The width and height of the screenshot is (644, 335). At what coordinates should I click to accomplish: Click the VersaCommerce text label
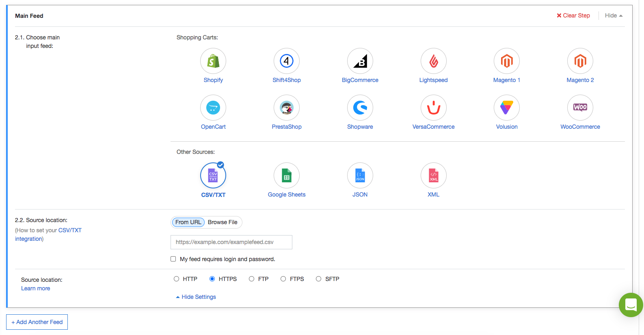[434, 127]
